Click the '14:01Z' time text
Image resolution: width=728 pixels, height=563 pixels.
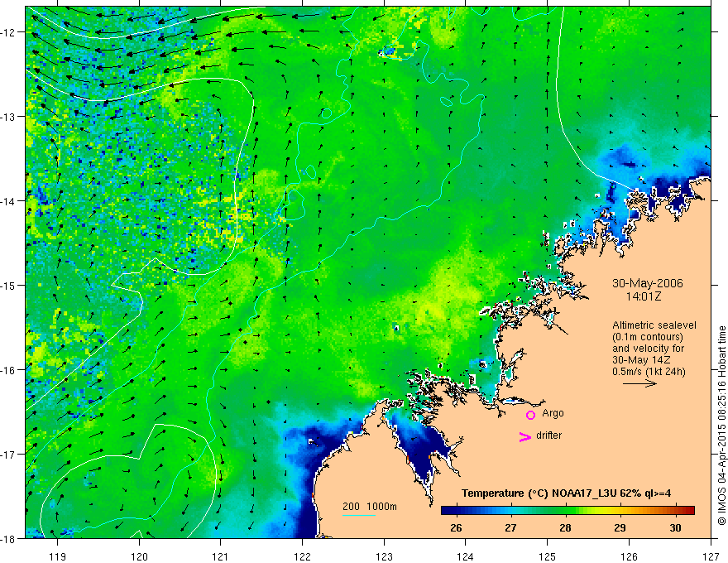[x=643, y=296]
